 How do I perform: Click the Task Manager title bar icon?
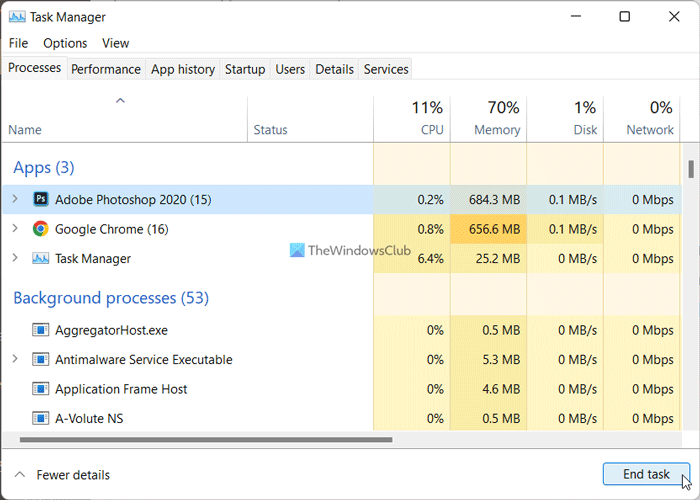pos(17,17)
